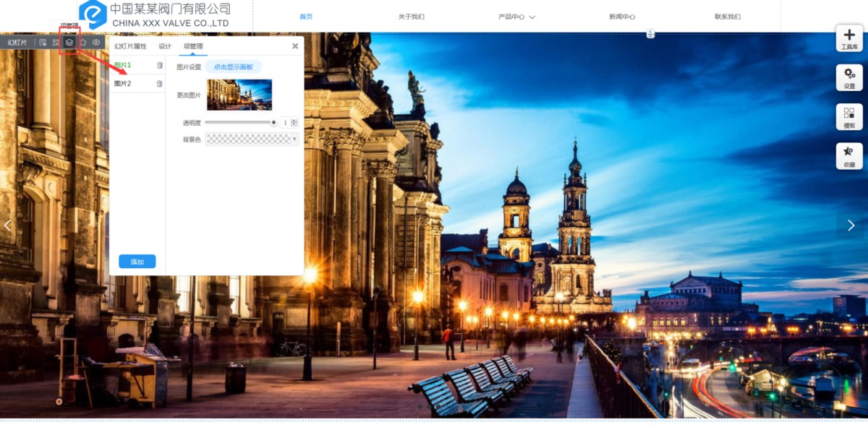Switch to 幻灯片属性 tab
The width and height of the screenshot is (868, 435).
point(130,46)
